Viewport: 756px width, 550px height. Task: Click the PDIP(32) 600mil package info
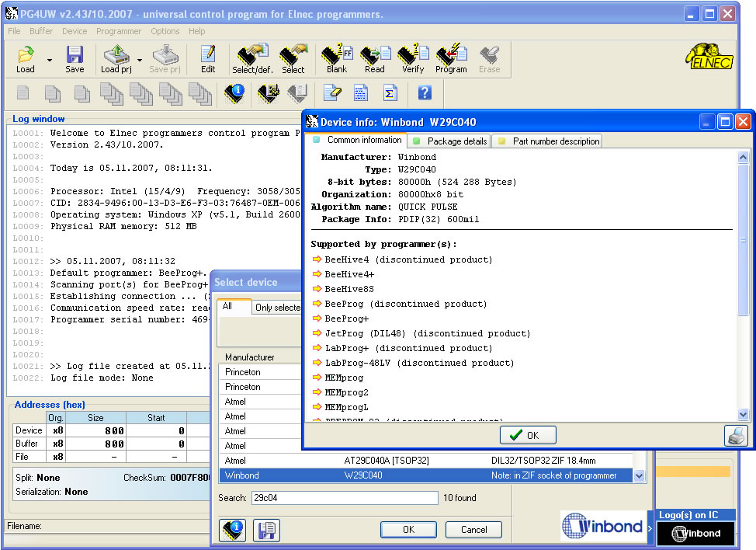click(439, 219)
